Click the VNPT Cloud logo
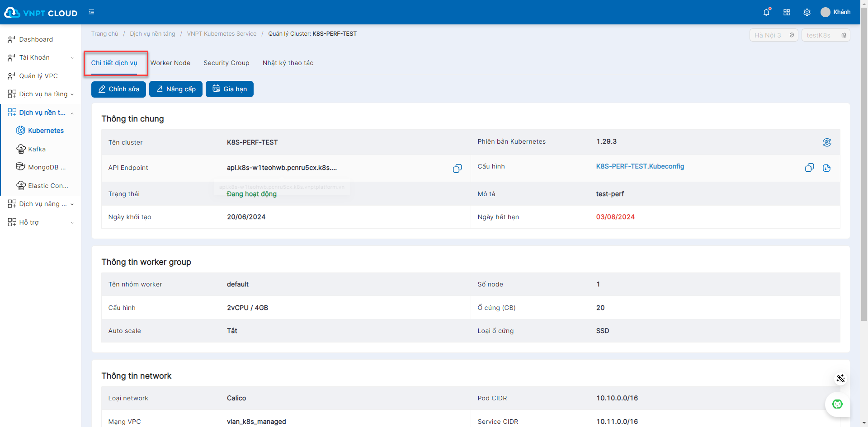868x427 pixels. (41, 13)
